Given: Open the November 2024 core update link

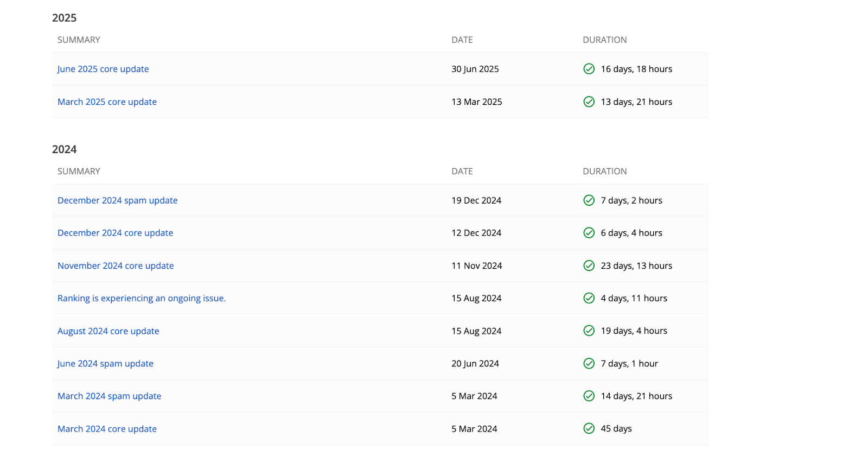Looking at the screenshot, I should [x=116, y=265].
